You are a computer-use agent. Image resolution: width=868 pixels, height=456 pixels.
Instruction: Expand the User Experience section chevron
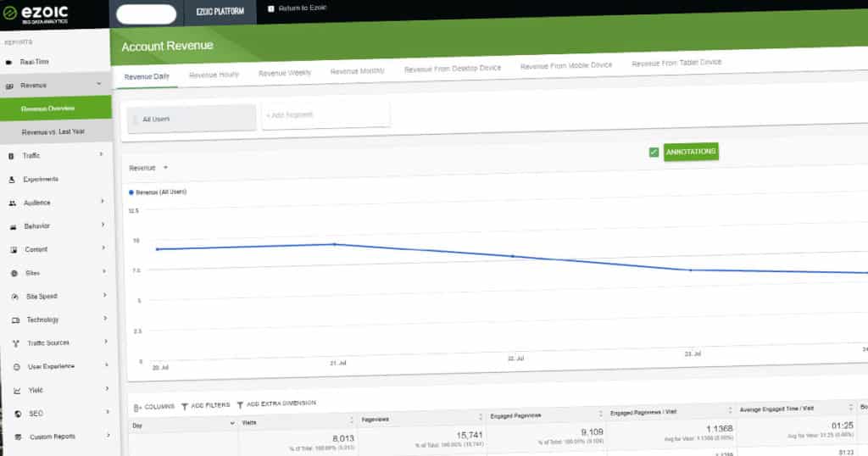click(106, 364)
